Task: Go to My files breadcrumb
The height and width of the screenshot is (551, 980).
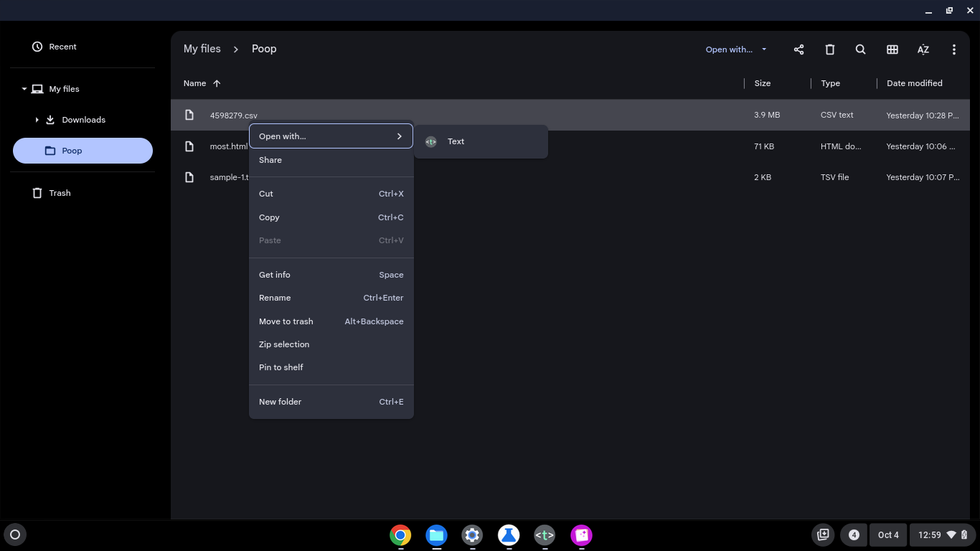Action: [x=202, y=49]
